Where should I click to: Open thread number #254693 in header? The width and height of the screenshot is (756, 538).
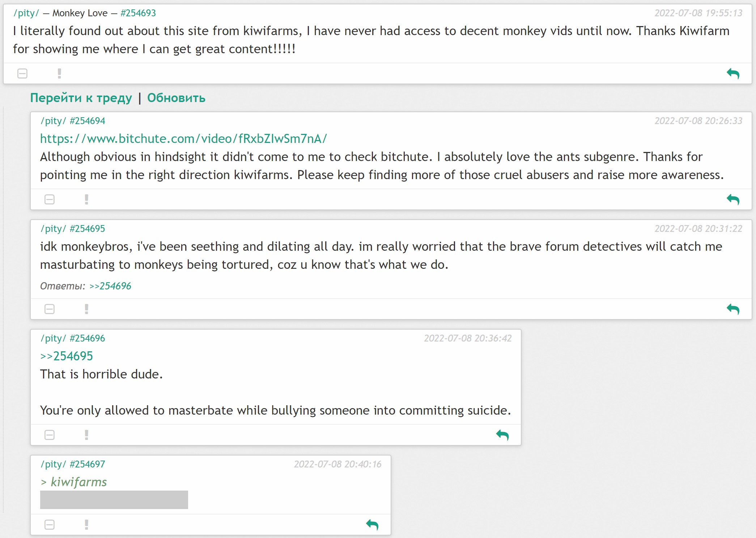(138, 13)
